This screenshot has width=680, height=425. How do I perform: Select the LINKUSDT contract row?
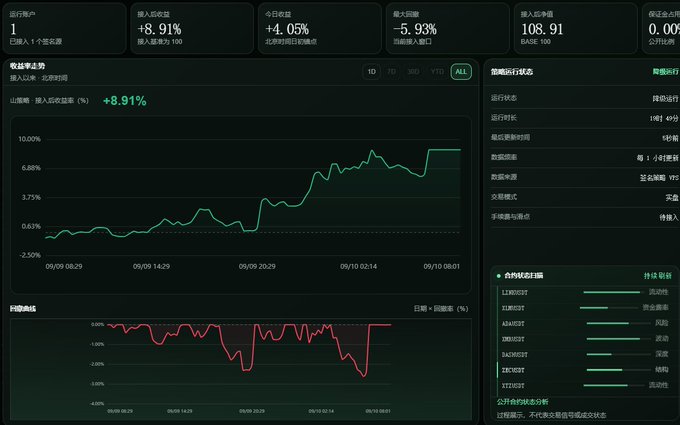tap(585, 292)
